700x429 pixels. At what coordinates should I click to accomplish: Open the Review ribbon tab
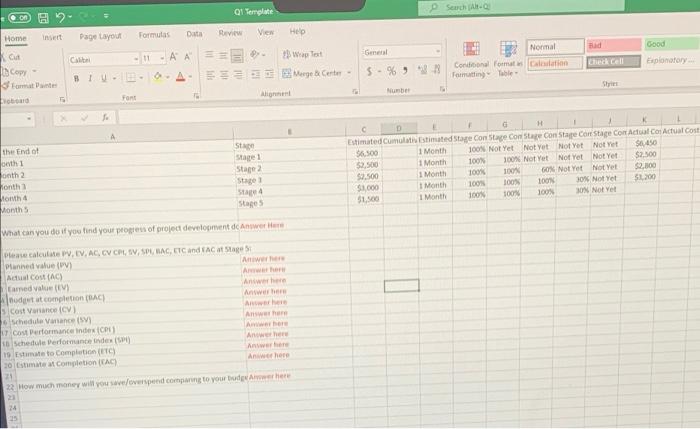[230, 33]
